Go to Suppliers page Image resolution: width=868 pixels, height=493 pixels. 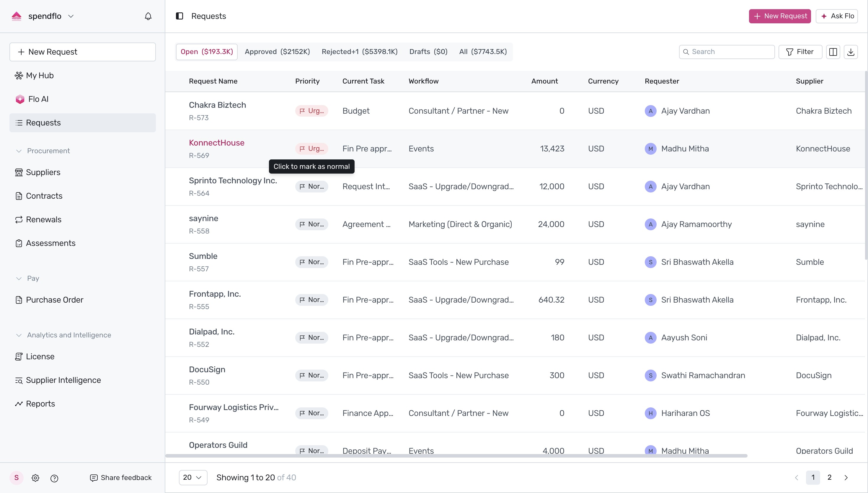pyautogui.click(x=83, y=172)
